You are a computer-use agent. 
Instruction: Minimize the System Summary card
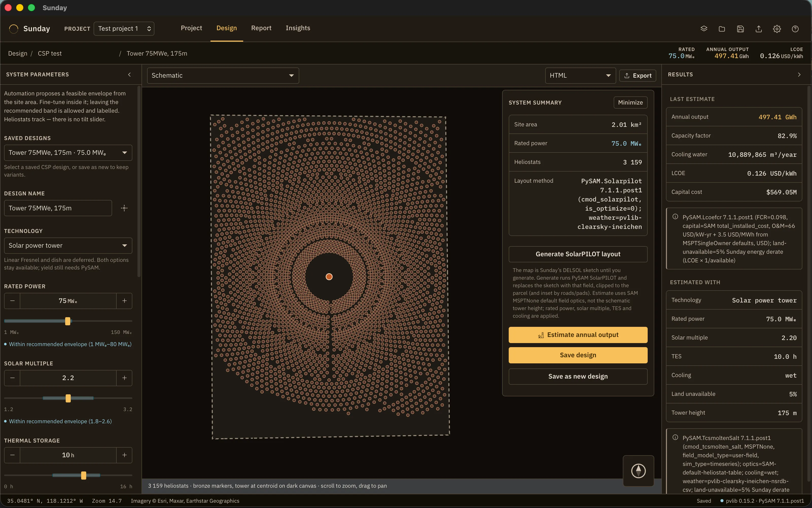coord(630,103)
